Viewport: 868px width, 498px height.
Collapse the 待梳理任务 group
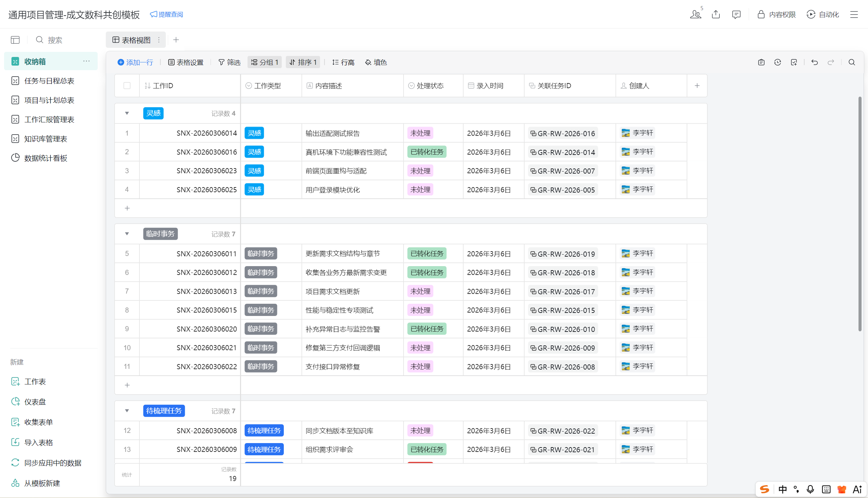127,411
